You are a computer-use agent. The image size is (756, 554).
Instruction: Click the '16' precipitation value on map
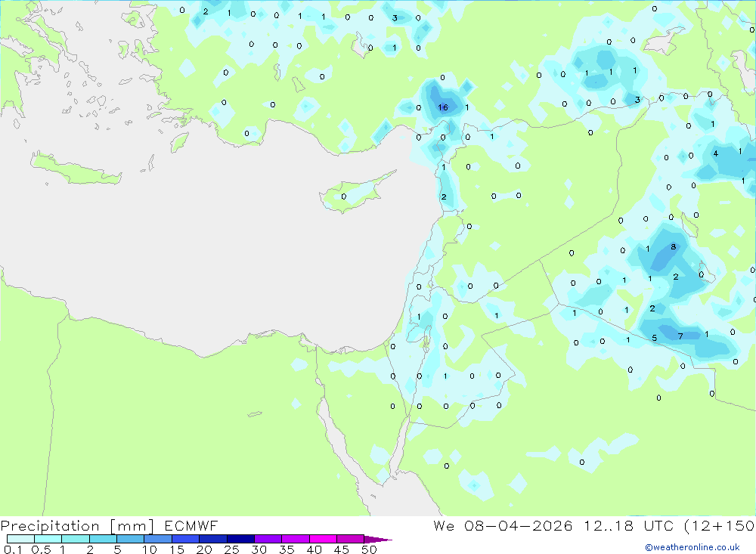tap(443, 107)
